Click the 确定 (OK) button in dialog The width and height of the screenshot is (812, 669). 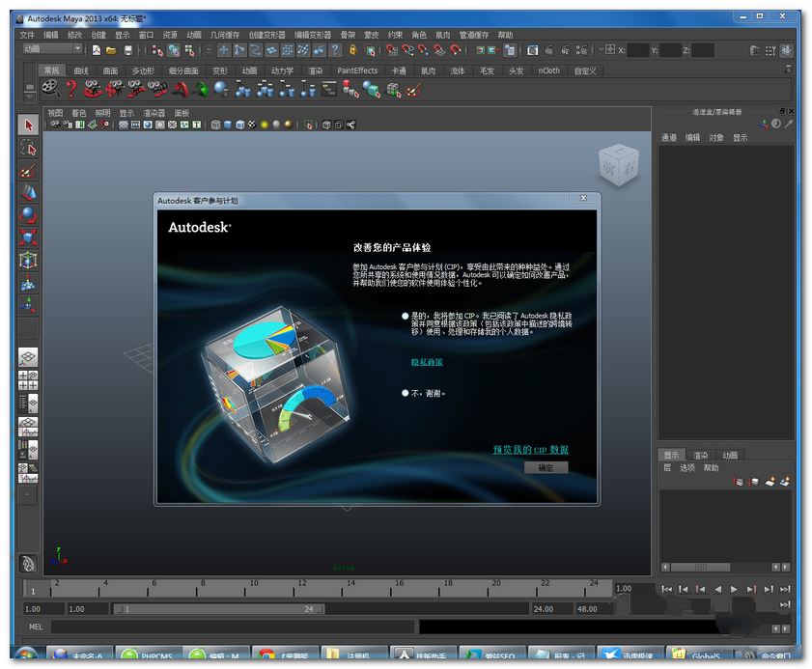(x=546, y=467)
